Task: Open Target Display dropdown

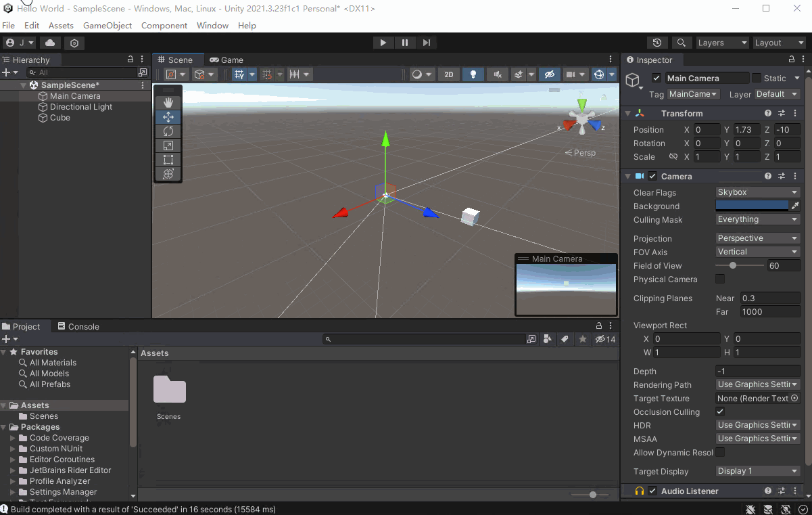Action: coord(758,471)
